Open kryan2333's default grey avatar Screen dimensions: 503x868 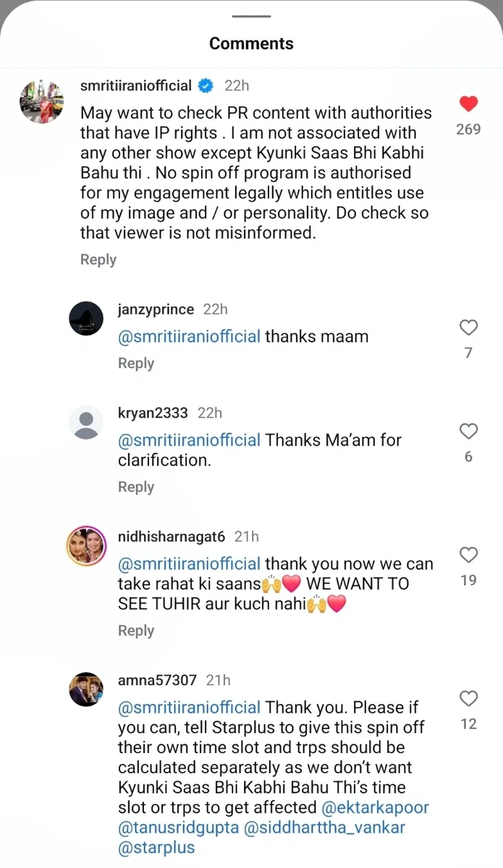(x=86, y=422)
